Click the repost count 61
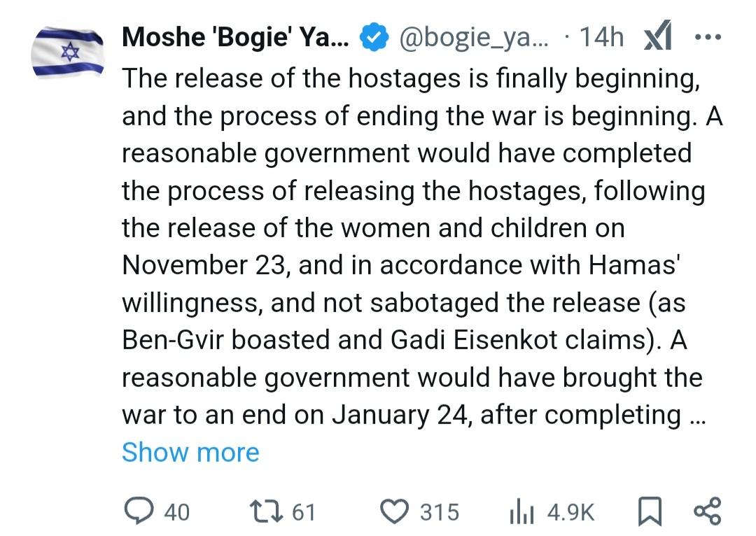This screenshot has height=536, width=756. coord(303,512)
